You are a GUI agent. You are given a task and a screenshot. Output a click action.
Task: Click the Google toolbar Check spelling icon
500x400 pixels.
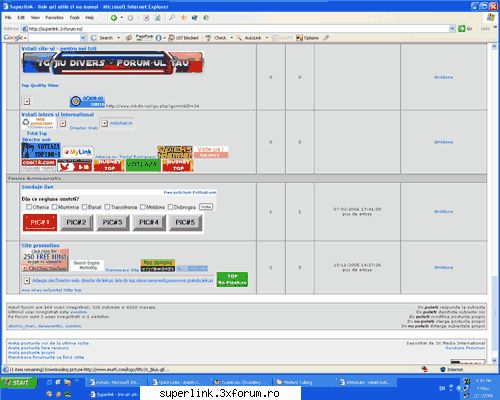coord(208,38)
